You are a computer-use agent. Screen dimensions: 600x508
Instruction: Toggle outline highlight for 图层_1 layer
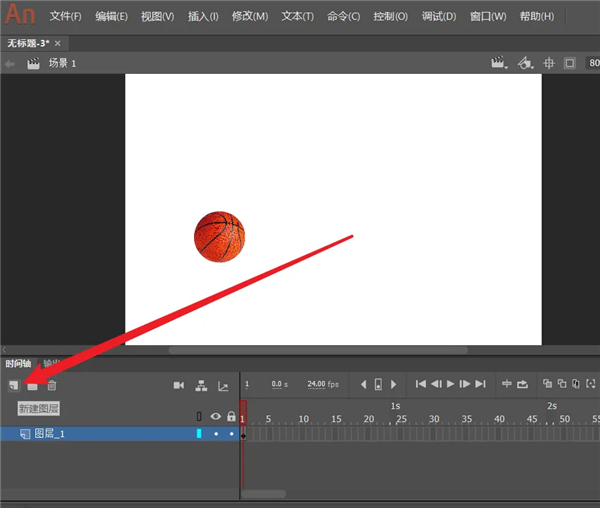tap(199, 434)
